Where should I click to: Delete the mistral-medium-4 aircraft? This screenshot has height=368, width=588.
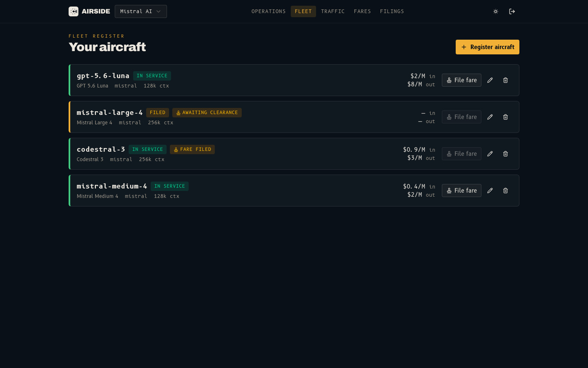[506, 191]
